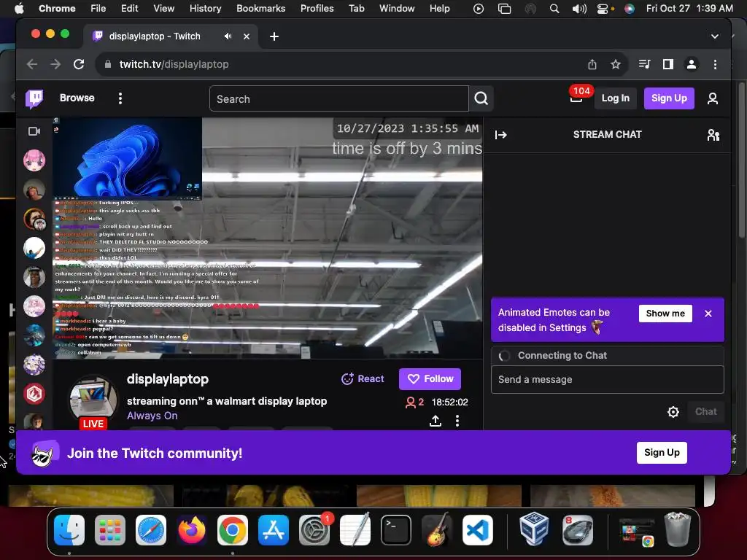Open the Profiles menu
This screenshot has width=747, height=560.
pos(317,8)
